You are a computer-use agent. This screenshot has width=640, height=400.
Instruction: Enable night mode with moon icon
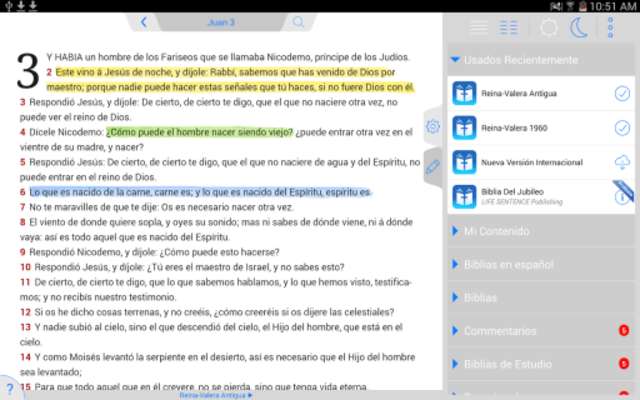580,27
